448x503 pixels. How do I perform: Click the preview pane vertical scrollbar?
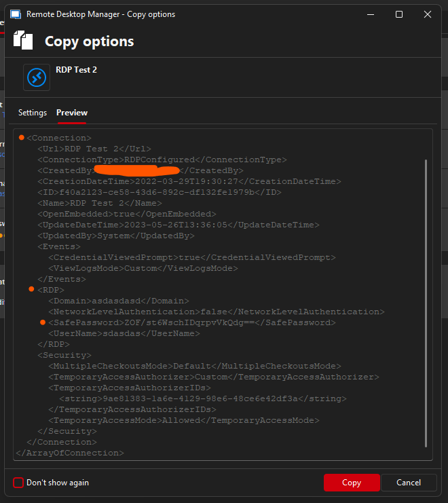point(426,303)
